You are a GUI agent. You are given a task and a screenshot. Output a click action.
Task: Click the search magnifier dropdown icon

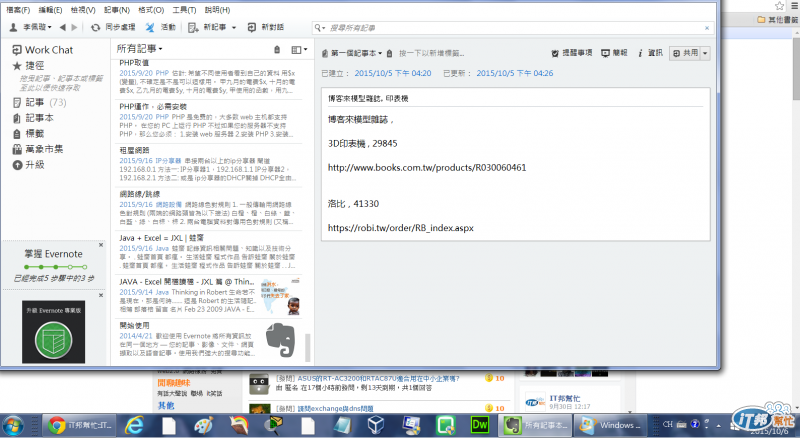tap(319, 28)
